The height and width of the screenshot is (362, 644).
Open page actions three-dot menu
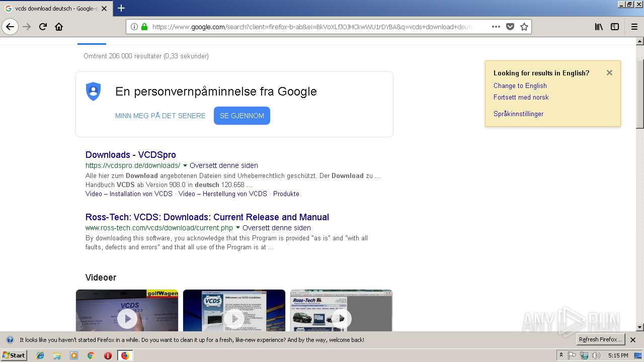coord(496,27)
